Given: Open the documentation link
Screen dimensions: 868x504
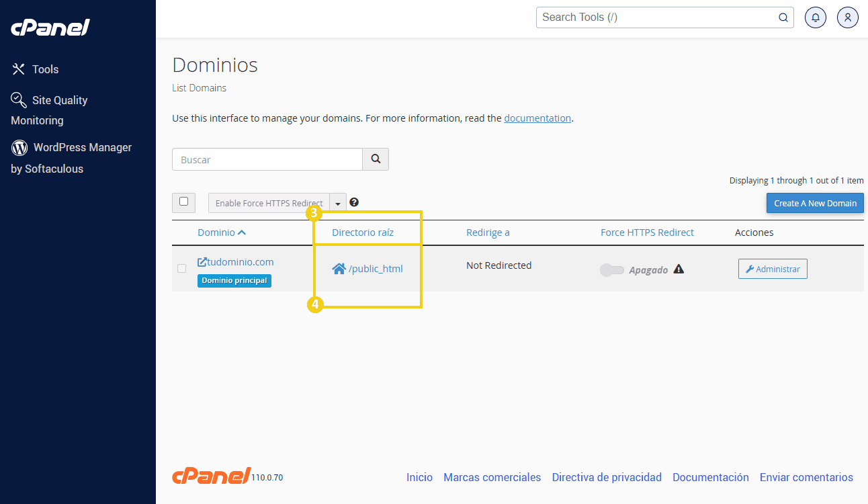Looking at the screenshot, I should coord(537,118).
